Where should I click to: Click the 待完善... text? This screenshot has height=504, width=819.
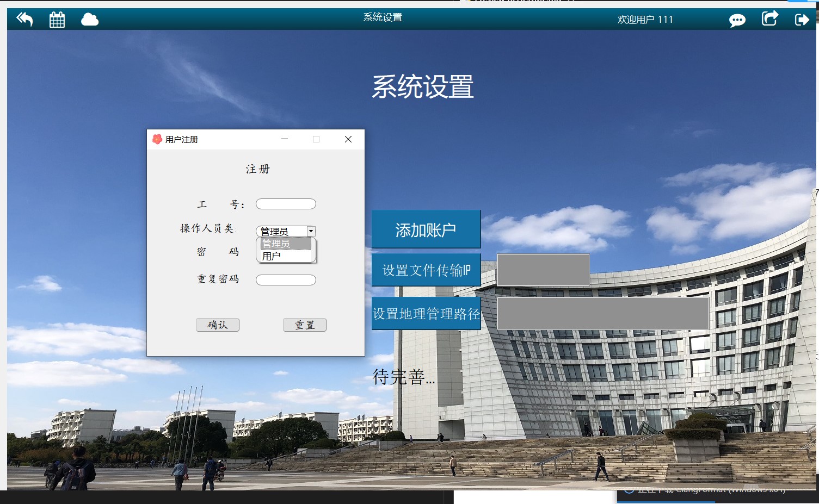click(404, 376)
